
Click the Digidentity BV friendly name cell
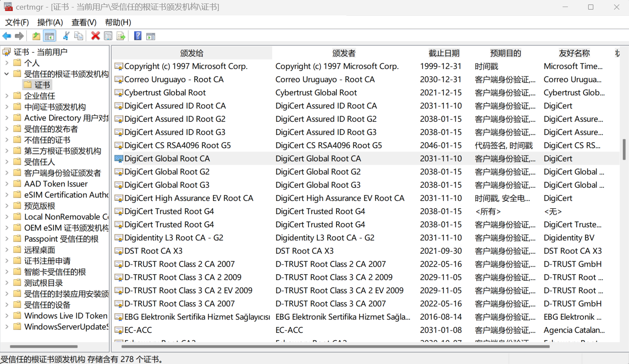(x=569, y=238)
